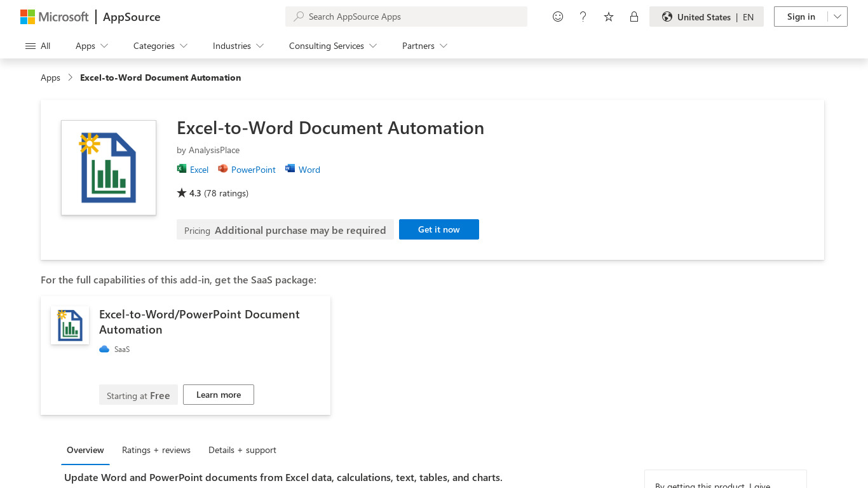Open the Word product link
Screen dimensions: 868x488
click(309, 170)
